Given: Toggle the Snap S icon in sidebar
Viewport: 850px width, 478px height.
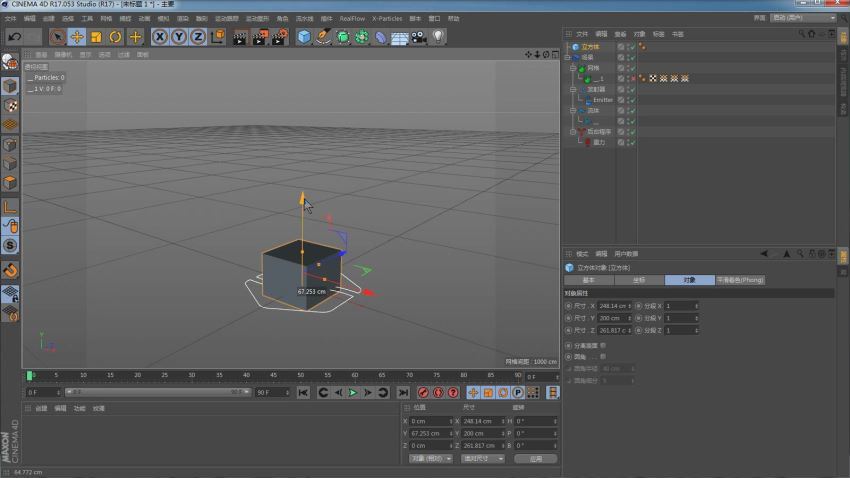Looking at the screenshot, I should pyautogui.click(x=10, y=246).
